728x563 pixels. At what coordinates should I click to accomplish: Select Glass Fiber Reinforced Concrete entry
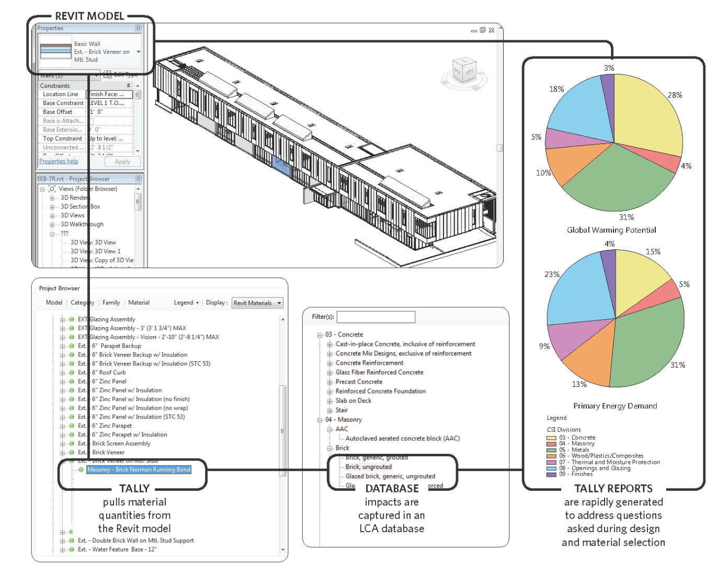(x=379, y=373)
